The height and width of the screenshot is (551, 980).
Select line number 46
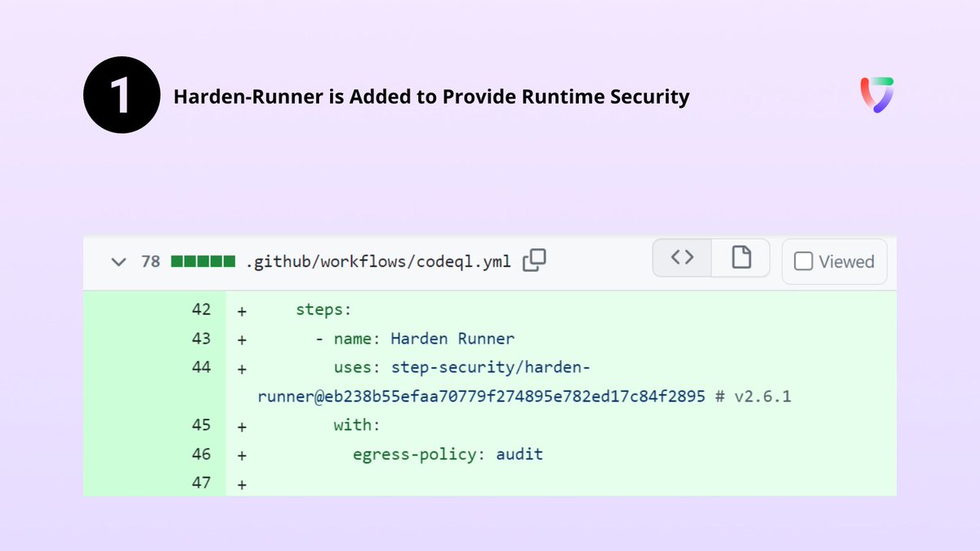(201, 454)
